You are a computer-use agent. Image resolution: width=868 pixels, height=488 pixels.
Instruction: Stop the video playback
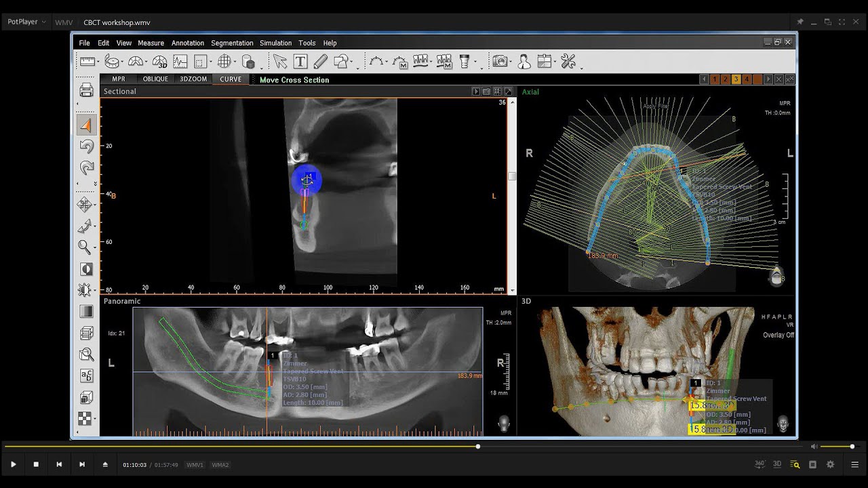pos(36,464)
